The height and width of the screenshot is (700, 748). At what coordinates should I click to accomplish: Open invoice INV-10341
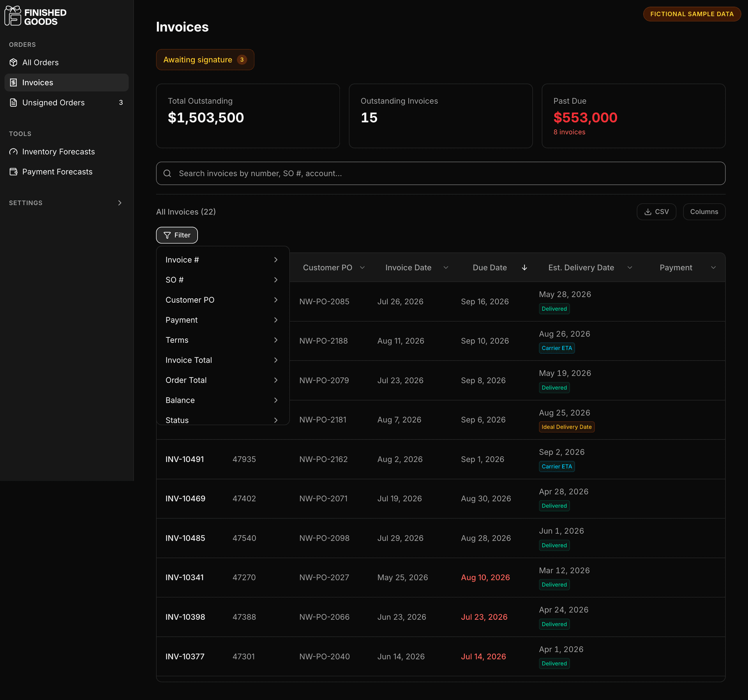click(x=185, y=577)
